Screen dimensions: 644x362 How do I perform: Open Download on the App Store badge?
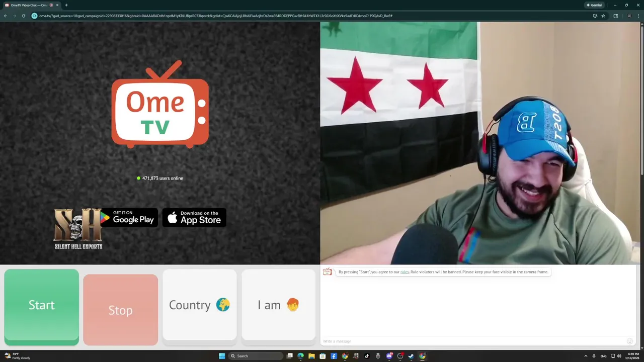click(x=194, y=217)
